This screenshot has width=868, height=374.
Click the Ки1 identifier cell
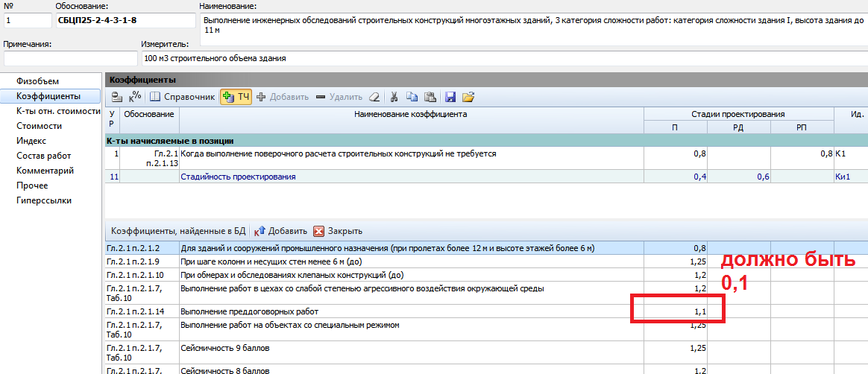point(852,177)
